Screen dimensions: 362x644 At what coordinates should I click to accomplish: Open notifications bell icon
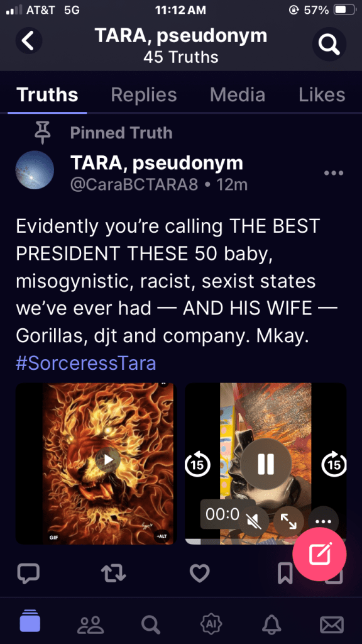tap(271, 625)
